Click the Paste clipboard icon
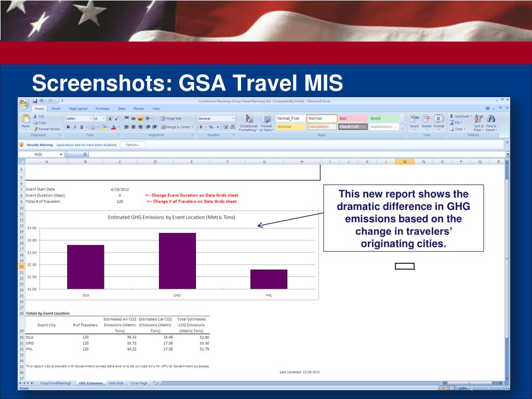The width and height of the screenshot is (532, 399). (26, 119)
